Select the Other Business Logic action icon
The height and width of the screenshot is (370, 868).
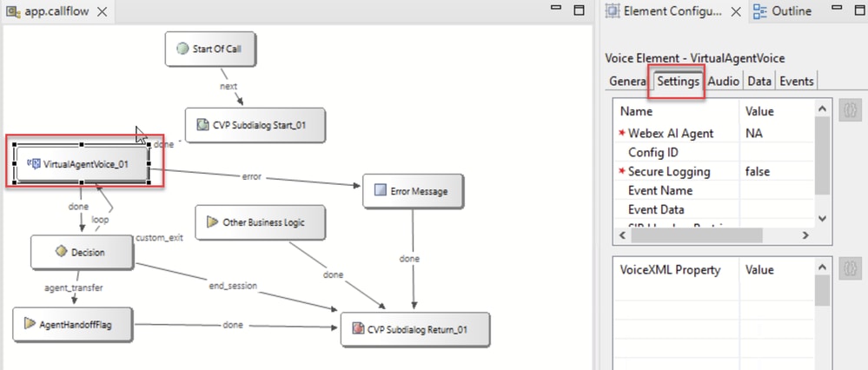click(213, 222)
